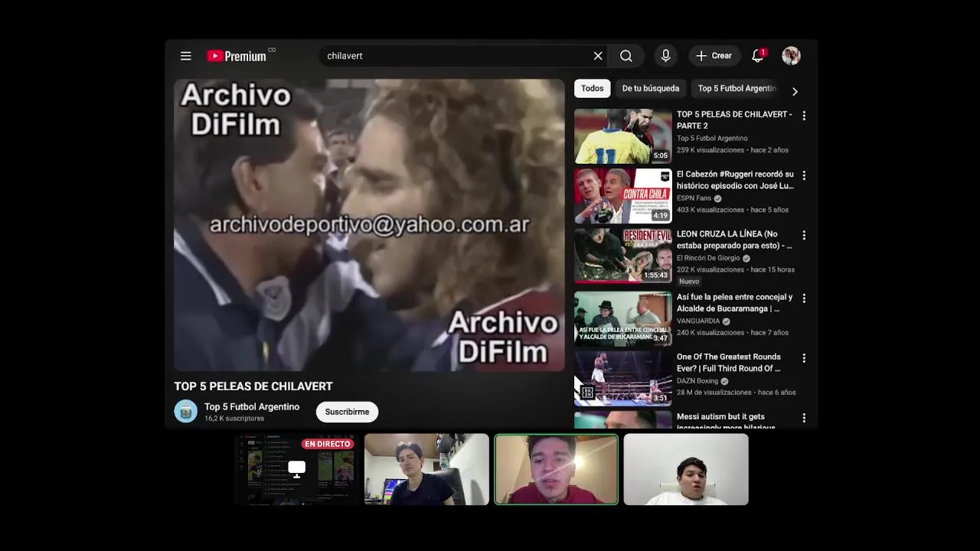The width and height of the screenshot is (980, 551).
Task: Click the magnifier search button
Action: point(626,56)
